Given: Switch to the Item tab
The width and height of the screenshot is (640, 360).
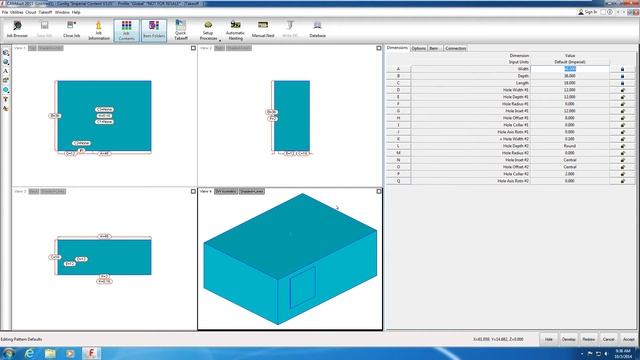Looking at the screenshot, I should click(x=434, y=48).
